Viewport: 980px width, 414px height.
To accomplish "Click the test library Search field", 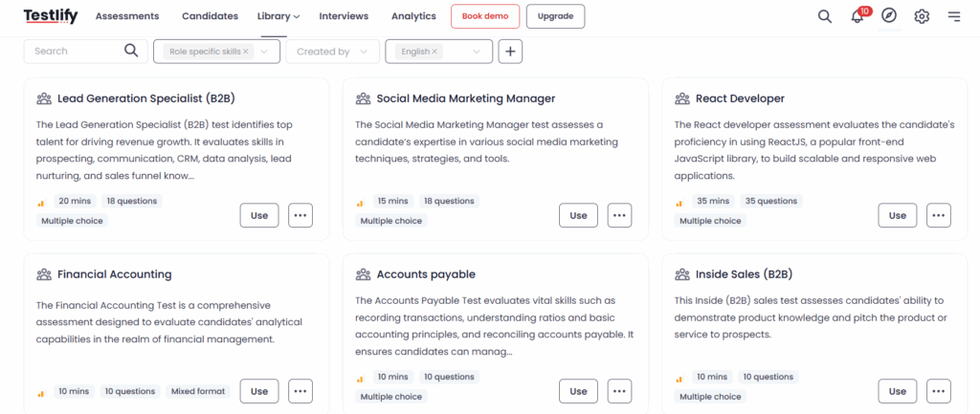I will click(85, 52).
